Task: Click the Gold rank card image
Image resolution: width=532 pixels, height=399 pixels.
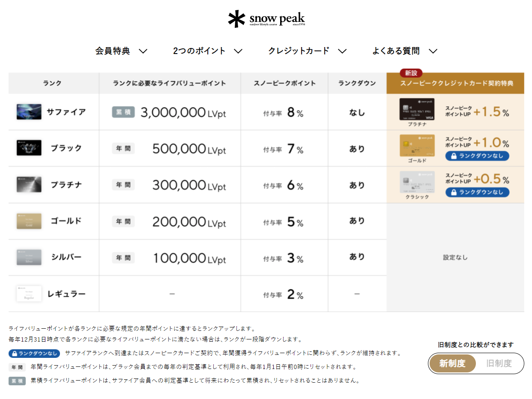Action: tap(29, 221)
